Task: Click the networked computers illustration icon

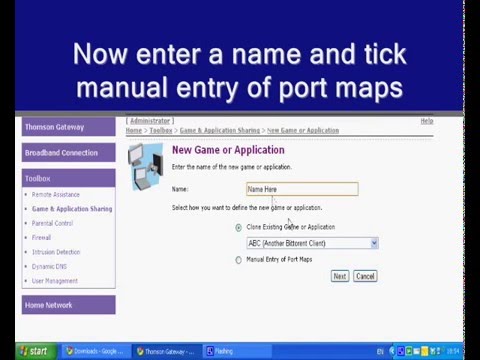Action: click(x=146, y=167)
